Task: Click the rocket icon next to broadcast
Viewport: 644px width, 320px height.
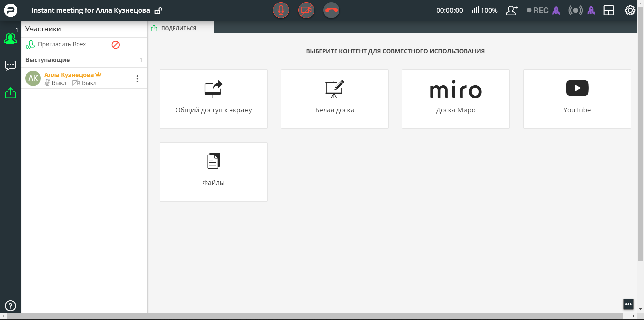Action: pos(591,11)
